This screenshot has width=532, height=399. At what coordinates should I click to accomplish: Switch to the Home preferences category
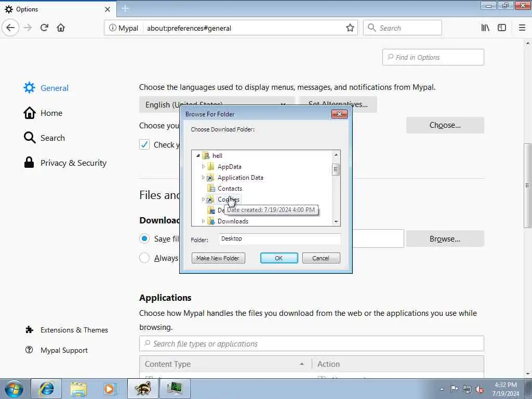(x=43, y=113)
